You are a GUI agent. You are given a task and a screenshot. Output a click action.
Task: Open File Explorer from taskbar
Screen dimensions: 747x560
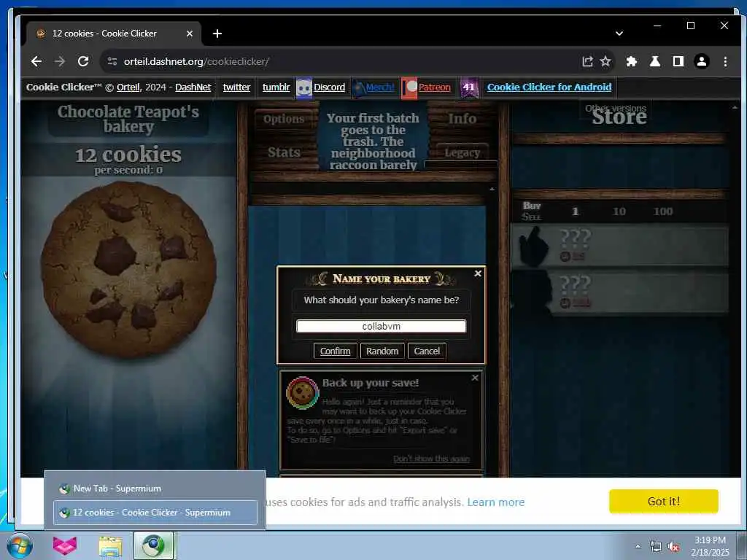[x=111, y=546]
